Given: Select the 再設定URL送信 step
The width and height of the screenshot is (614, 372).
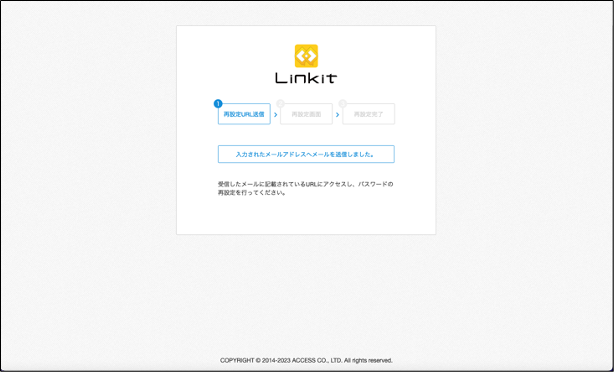Looking at the screenshot, I should pyautogui.click(x=244, y=114).
